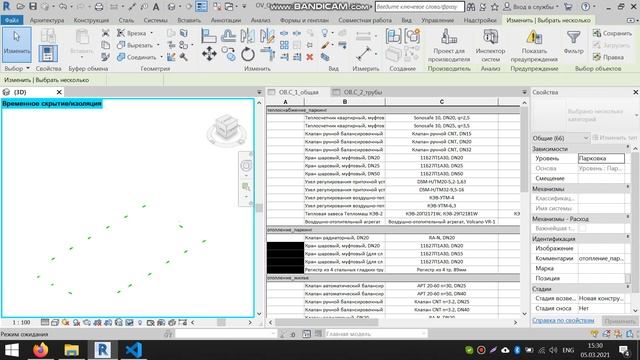Choose the Copy tool icon
640x360 pixels.
(x=229, y=54)
